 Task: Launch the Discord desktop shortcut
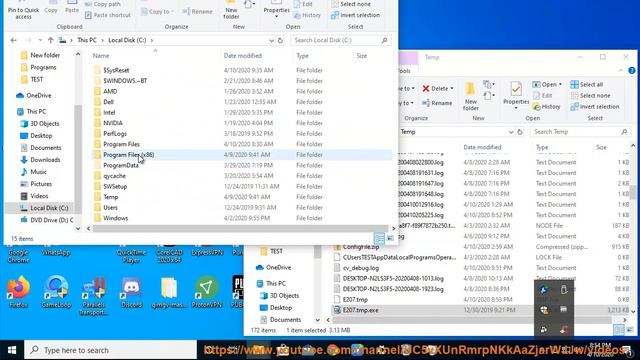131,291
